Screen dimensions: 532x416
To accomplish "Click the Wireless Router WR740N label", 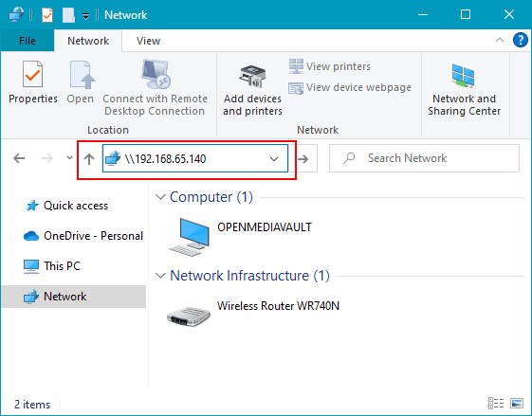I will 278,306.
